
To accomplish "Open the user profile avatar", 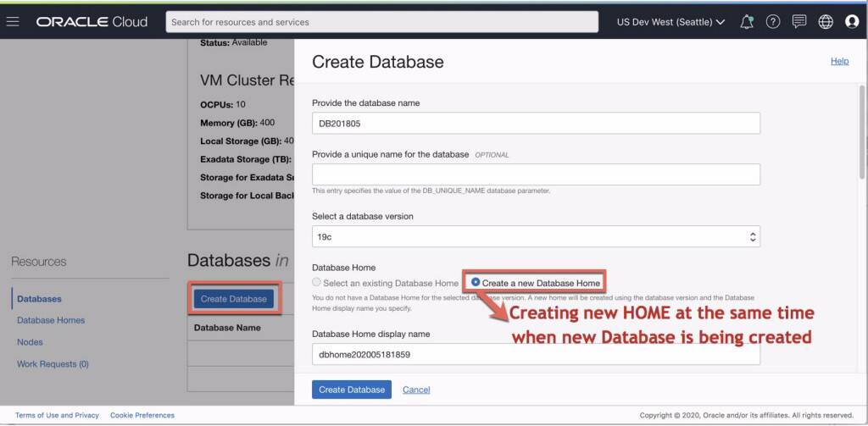I will point(852,22).
